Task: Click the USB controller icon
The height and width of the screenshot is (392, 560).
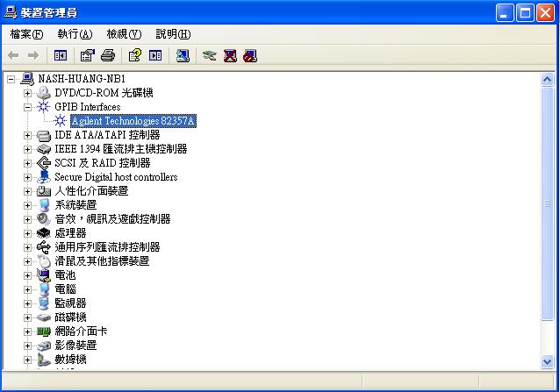Action: coord(44,247)
